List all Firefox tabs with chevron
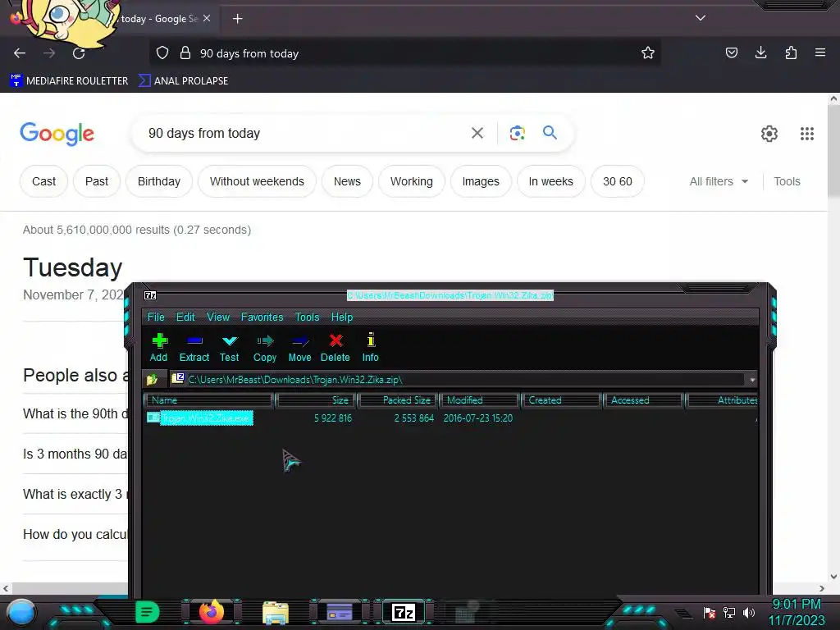The height and width of the screenshot is (630, 840). pyautogui.click(x=701, y=18)
